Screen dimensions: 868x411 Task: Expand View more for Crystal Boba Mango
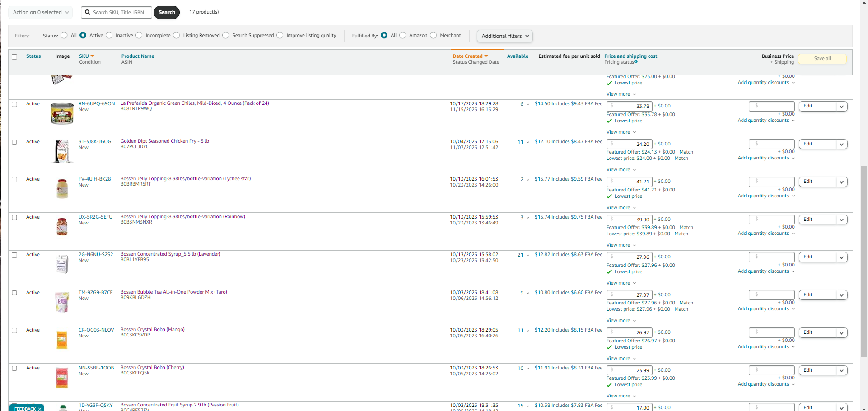click(621, 359)
